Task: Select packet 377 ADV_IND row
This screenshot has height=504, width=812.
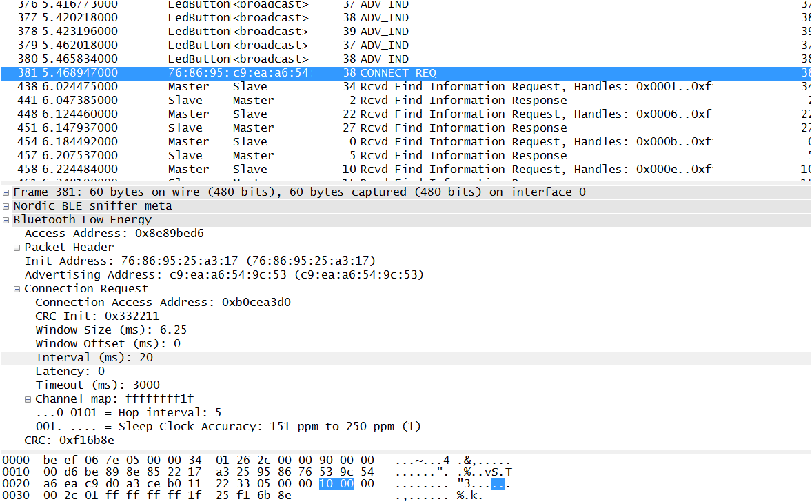Action: point(406,18)
